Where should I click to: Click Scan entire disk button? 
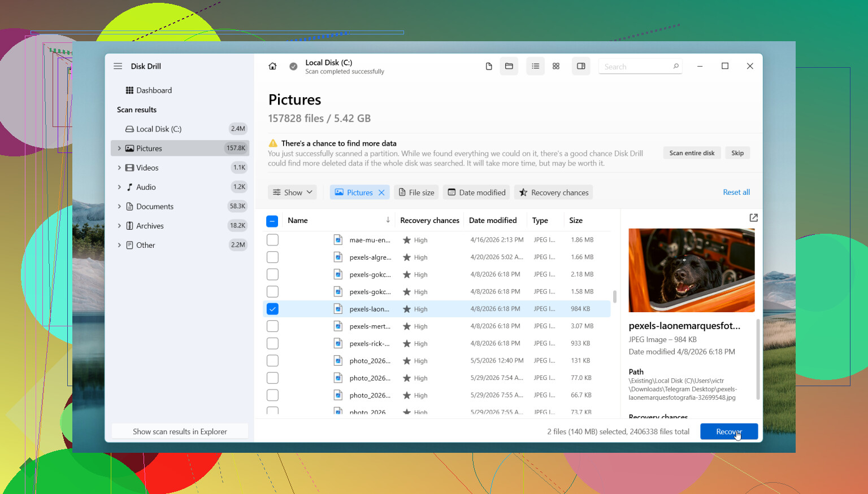[692, 153]
